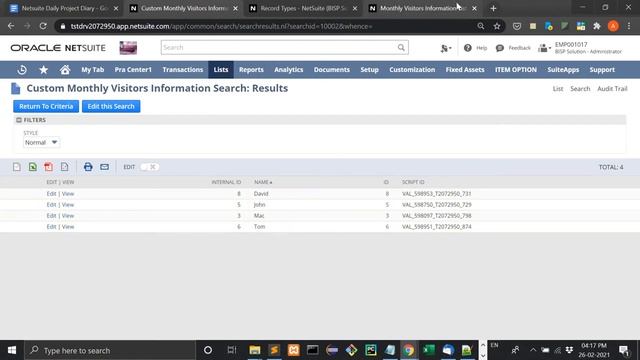Open the change role menu icon

coord(544,48)
